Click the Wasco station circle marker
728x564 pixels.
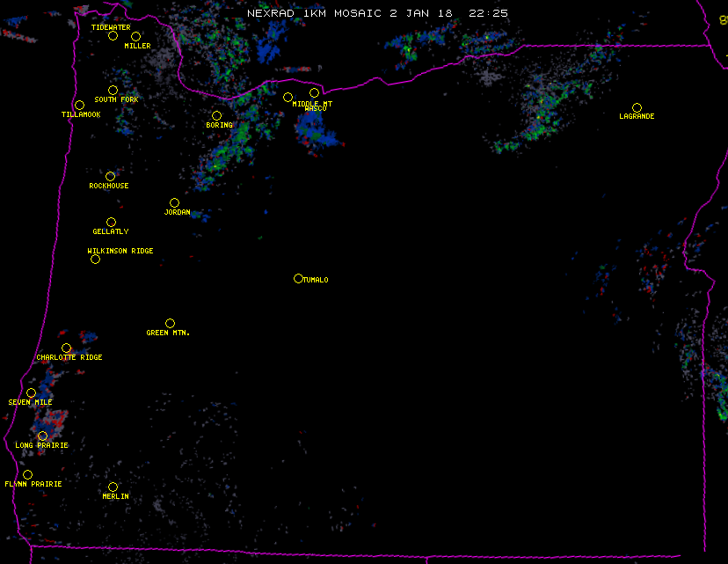coord(314,93)
